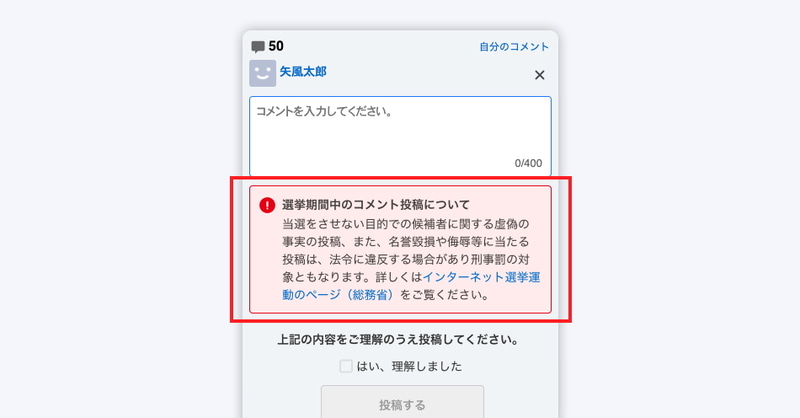
Task: Click the をご覧ください text after link
Action: click(444, 295)
